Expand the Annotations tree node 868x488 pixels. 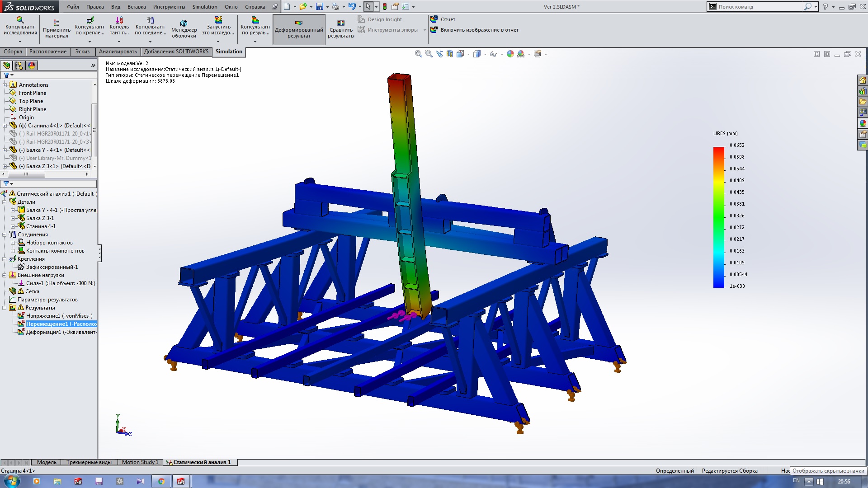pos(5,85)
